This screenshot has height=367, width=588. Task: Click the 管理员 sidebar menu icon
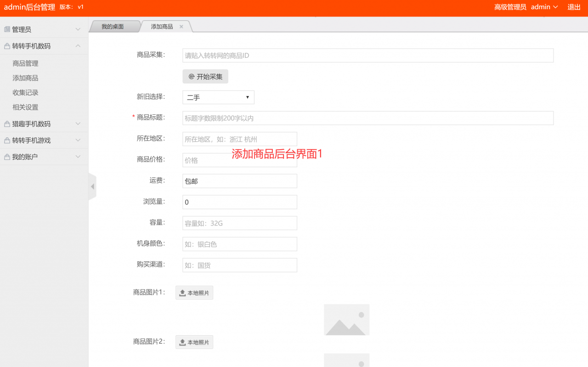tap(7, 29)
